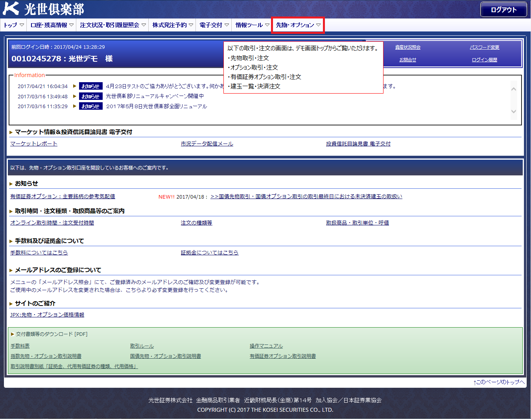
Task: Click the date 2017/04/21 16:04:34
Action: pos(42,86)
